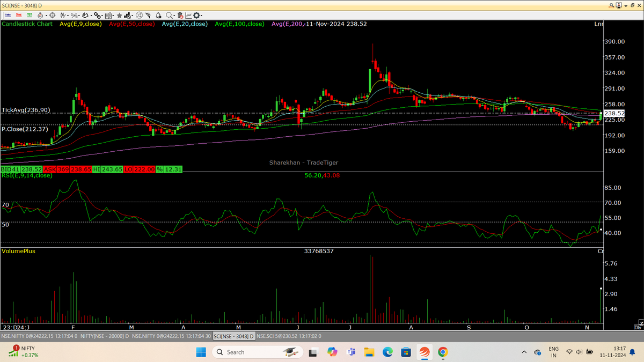Viewport: 644px width, 362px height.
Task: Click the Avg(E,20,close) indicator label
Action: [185, 24]
